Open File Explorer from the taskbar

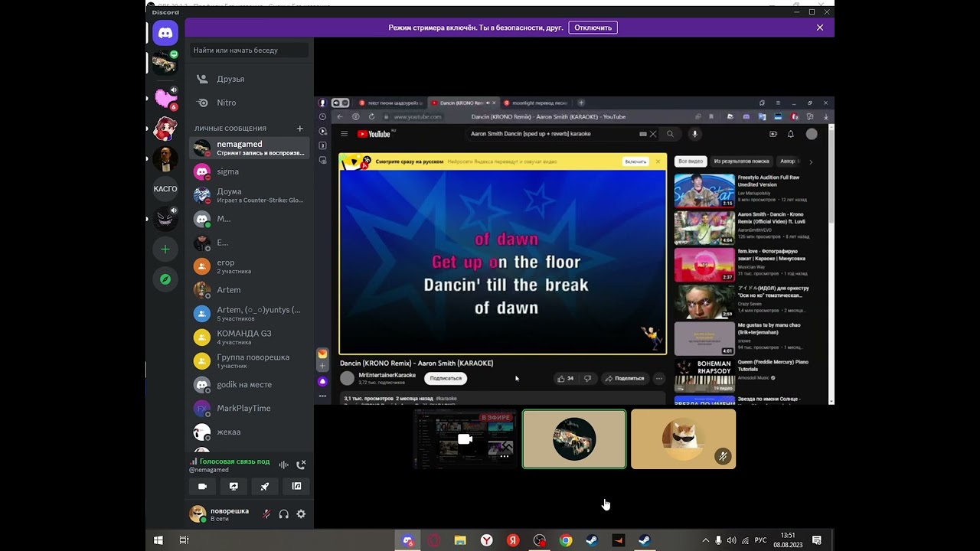click(460, 540)
